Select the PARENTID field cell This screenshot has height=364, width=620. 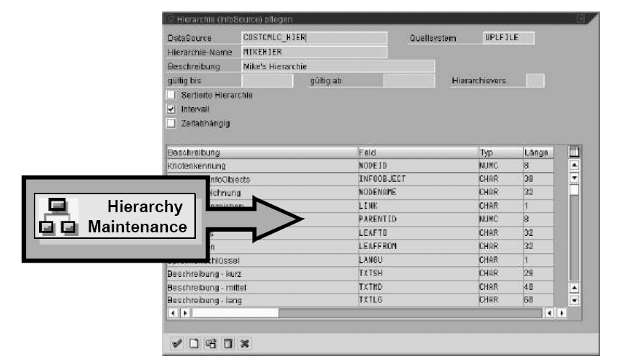(418, 219)
